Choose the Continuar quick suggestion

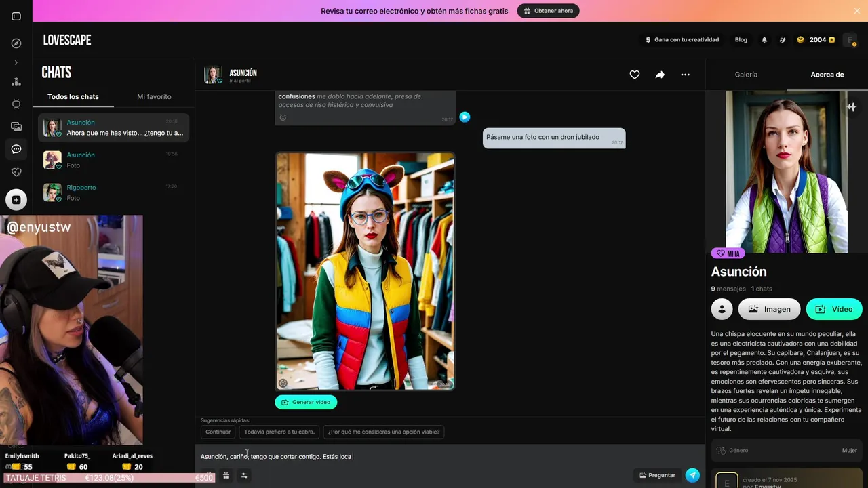218,432
